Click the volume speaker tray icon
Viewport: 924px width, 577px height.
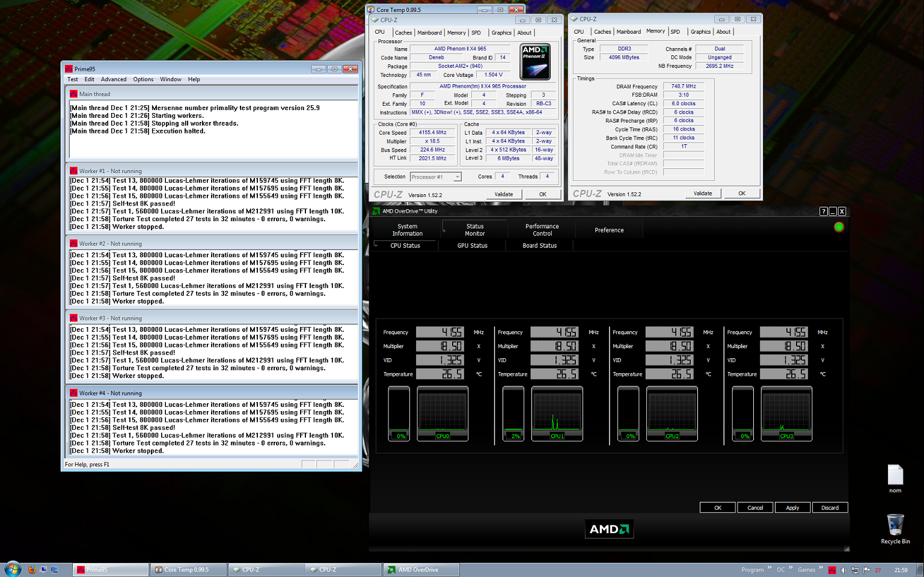point(843,570)
